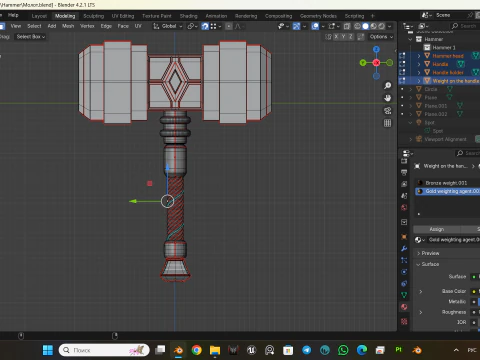Toggle proportional editing icon
The image size is (480, 360).
coord(229,26)
